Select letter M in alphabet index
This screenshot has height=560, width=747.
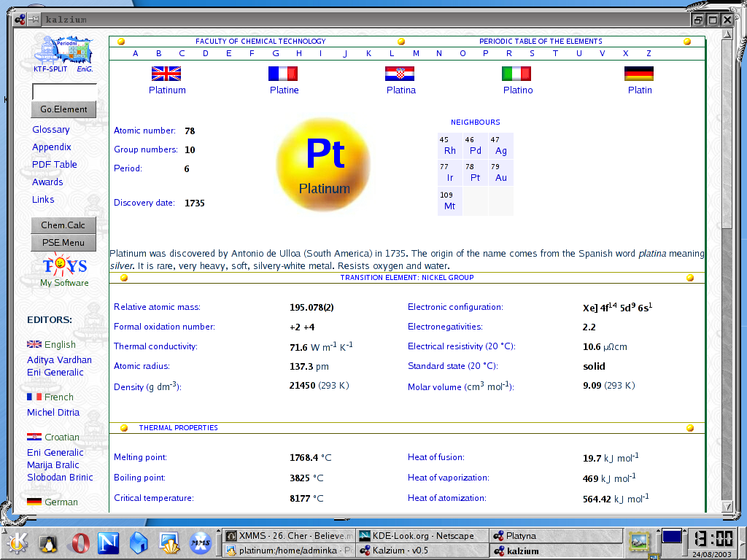[416, 53]
